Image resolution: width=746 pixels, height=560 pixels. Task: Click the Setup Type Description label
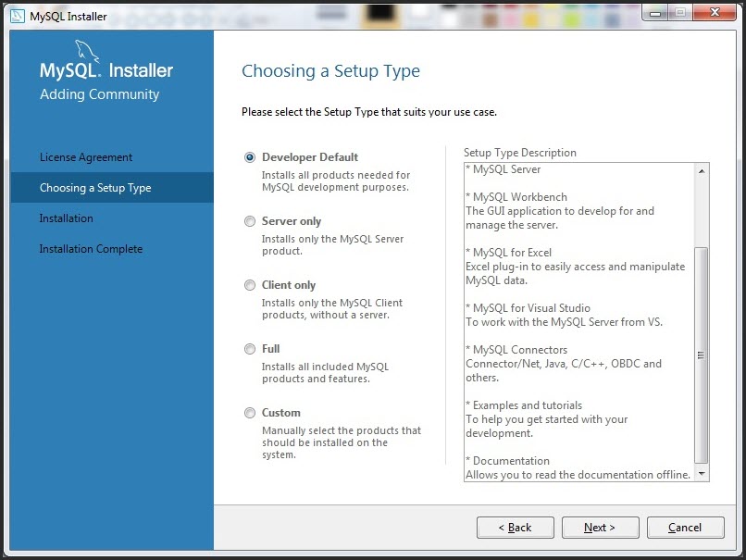[x=520, y=152]
